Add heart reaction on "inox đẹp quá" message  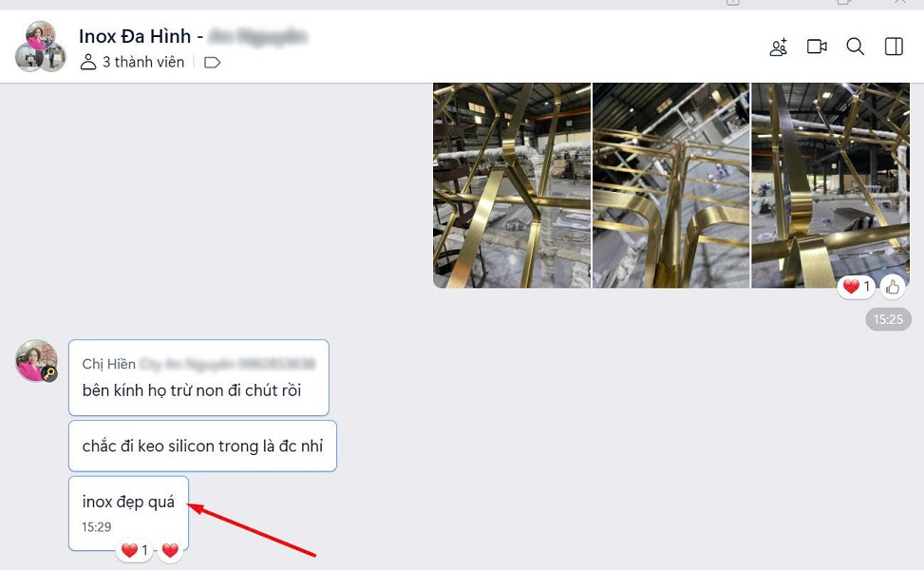[x=170, y=551]
